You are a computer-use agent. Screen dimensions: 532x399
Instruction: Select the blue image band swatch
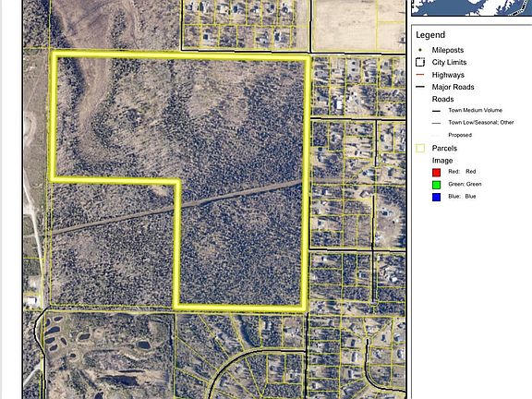pos(436,197)
